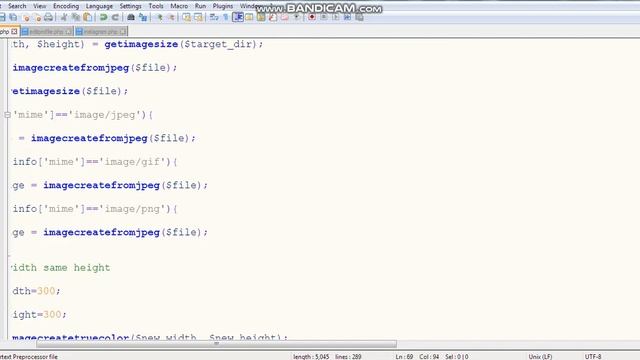
Task: Click "info['mime']=='image/png'){" line
Action: pyautogui.click(x=95, y=209)
